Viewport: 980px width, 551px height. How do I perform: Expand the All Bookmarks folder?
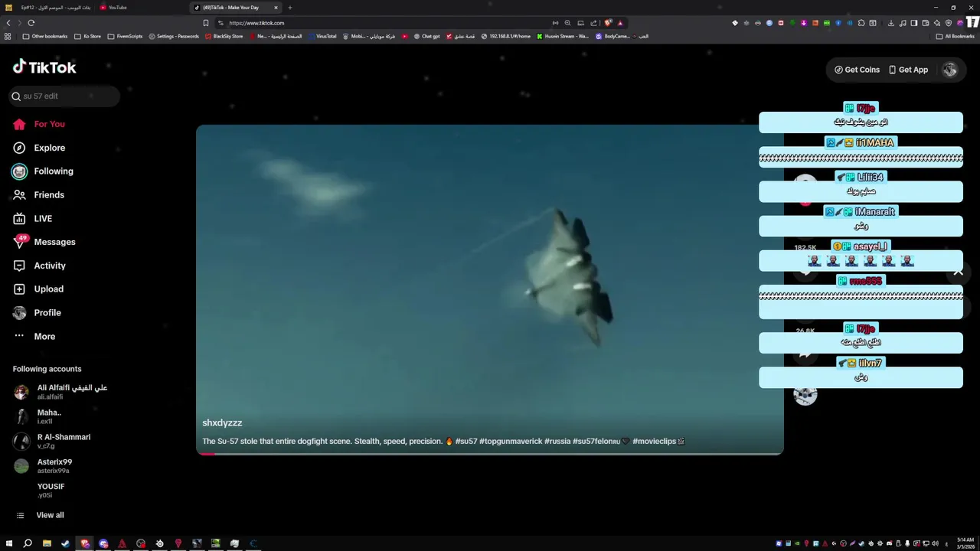pyautogui.click(x=955, y=36)
